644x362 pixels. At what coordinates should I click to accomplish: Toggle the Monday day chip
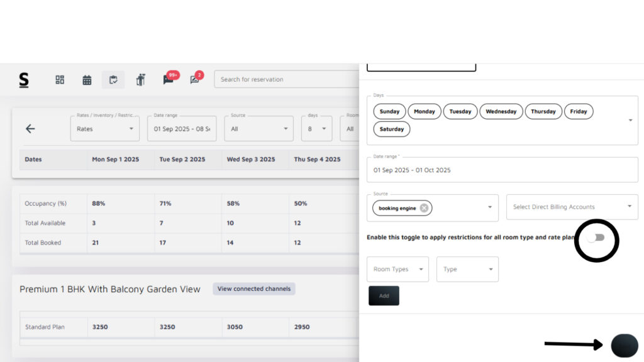pyautogui.click(x=425, y=111)
